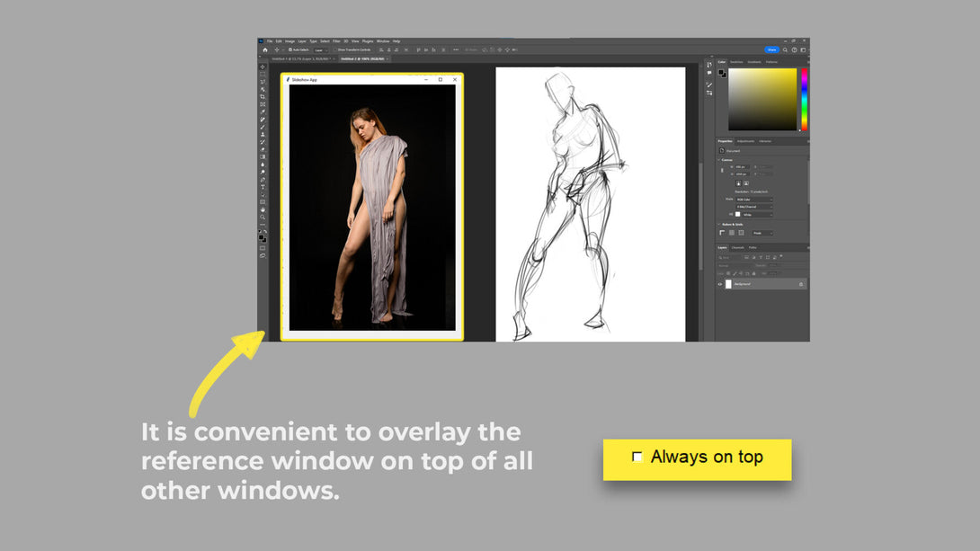Set canvas to portrait orientation
The width and height of the screenshot is (980, 551).
tap(739, 183)
